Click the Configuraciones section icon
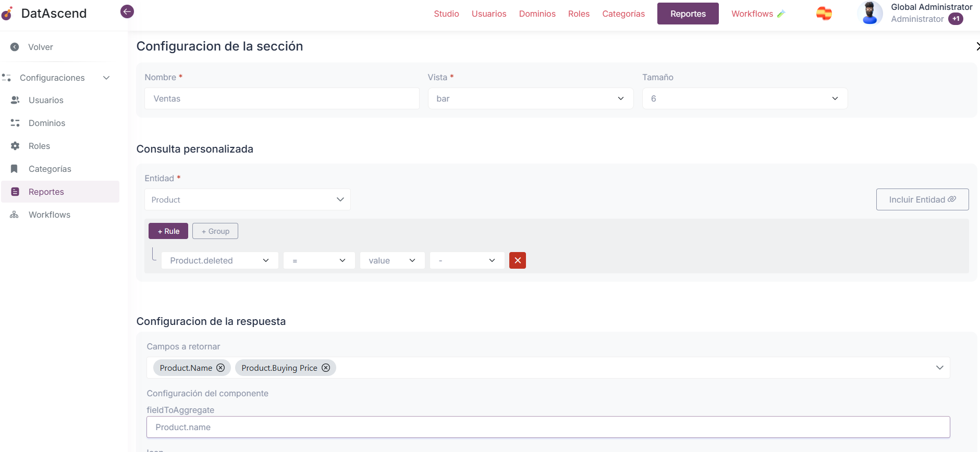 pyautogui.click(x=7, y=78)
